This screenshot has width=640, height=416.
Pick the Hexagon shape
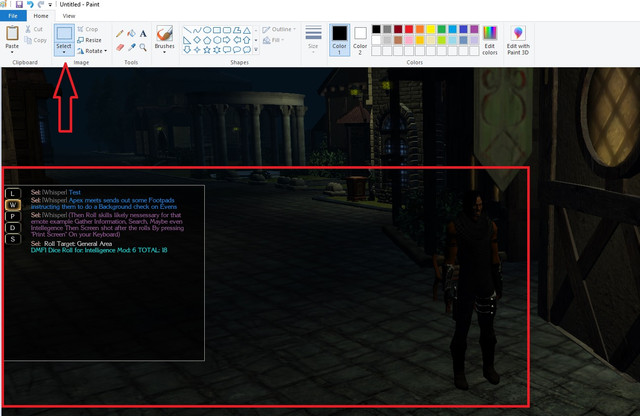[x=217, y=40]
